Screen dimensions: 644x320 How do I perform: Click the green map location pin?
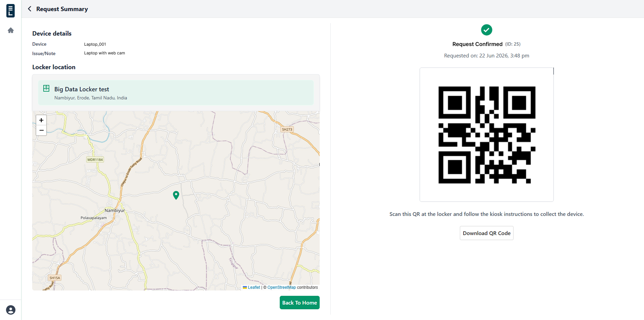(176, 195)
